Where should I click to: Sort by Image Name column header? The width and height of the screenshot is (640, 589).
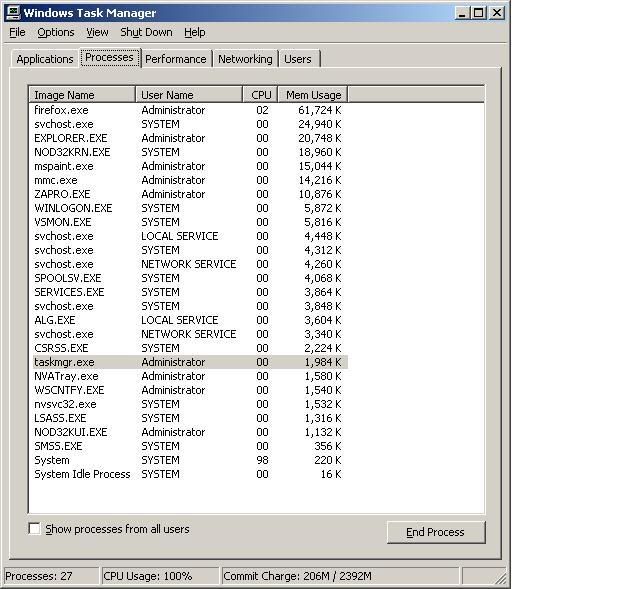tap(84, 95)
